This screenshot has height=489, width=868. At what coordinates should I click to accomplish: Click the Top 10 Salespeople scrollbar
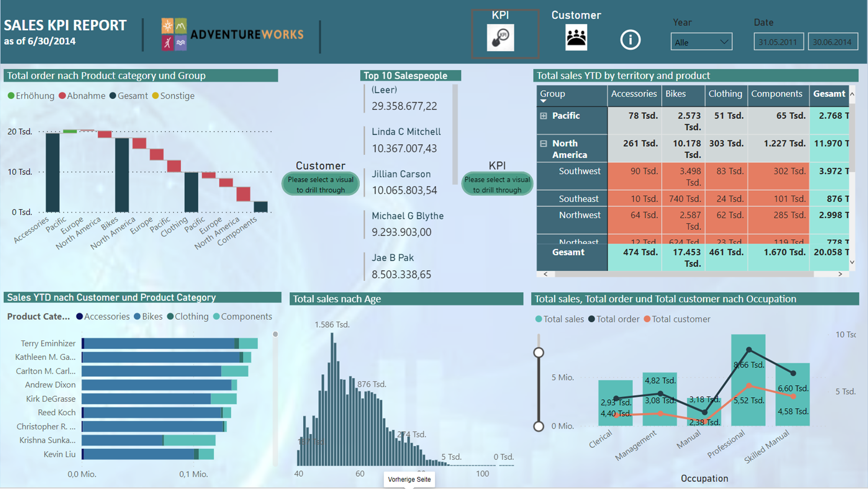click(x=455, y=135)
